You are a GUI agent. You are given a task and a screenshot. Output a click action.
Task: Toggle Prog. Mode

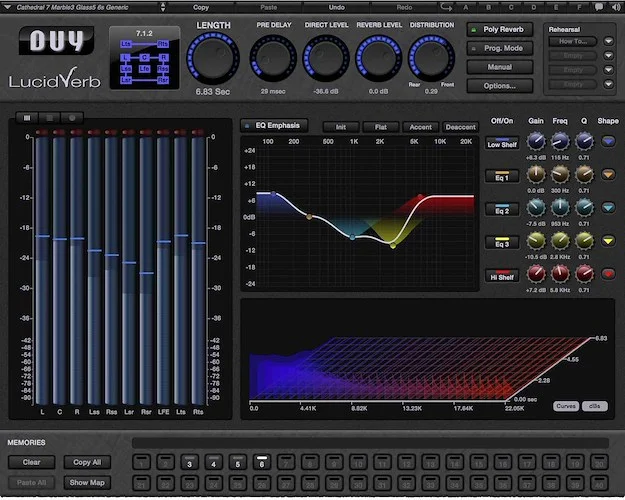pyautogui.click(x=500, y=48)
